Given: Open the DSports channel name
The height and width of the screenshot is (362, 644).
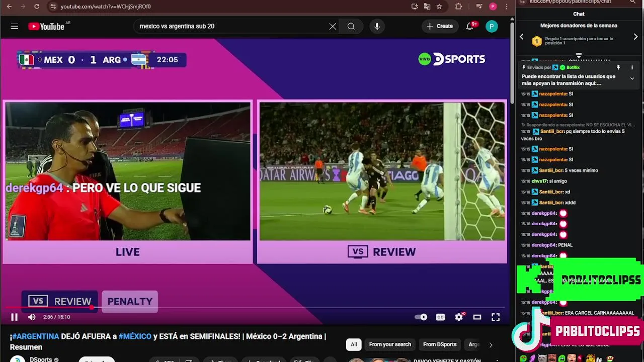Looking at the screenshot, I should pyautogui.click(x=41, y=359).
